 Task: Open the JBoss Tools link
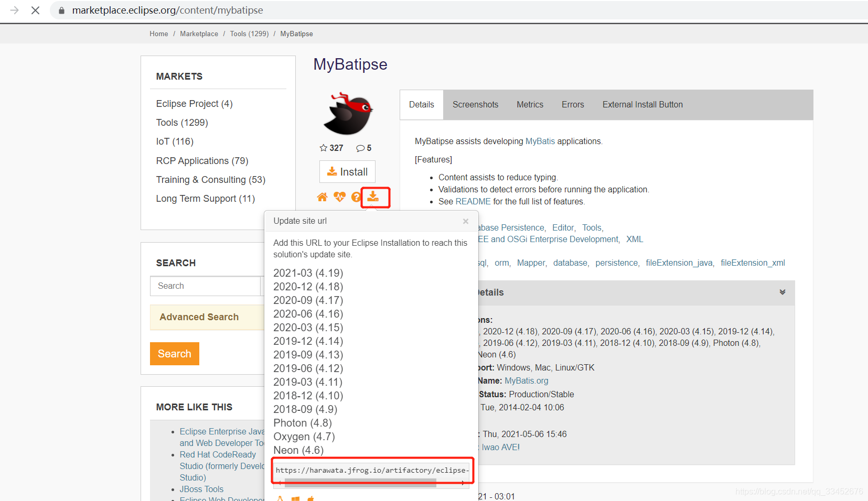pos(201,489)
